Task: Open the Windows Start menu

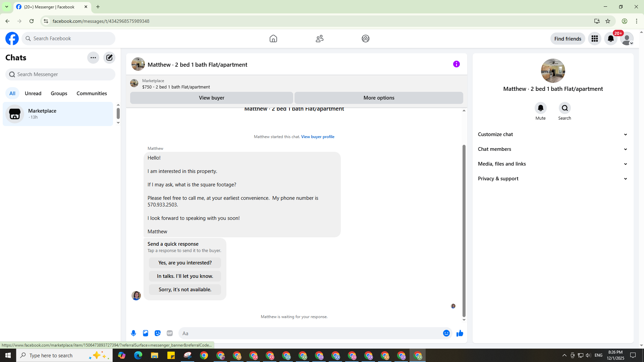Action: (8, 355)
